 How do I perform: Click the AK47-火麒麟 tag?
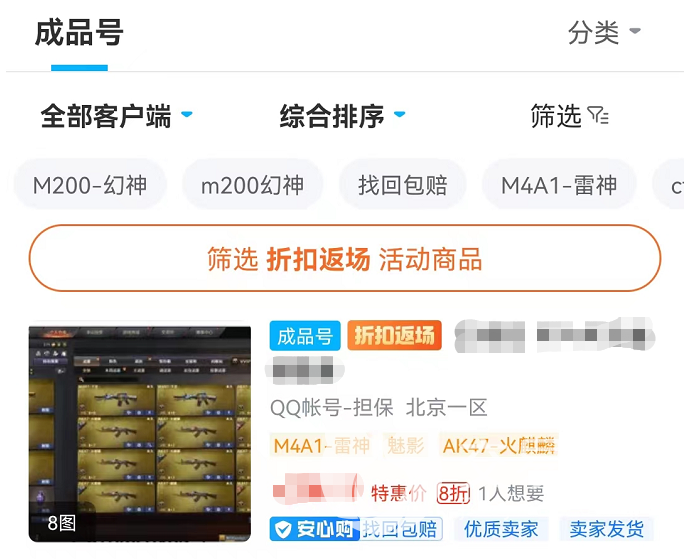click(x=499, y=446)
